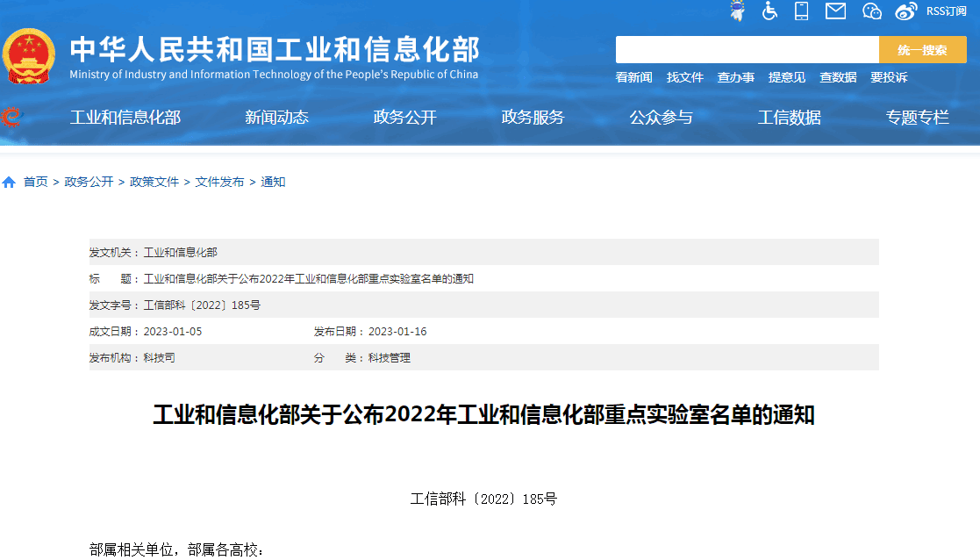Click 文件发布 in the breadcrumb trail
Image resolution: width=980 pixels, height=560 pixels.
pos(219,182)
